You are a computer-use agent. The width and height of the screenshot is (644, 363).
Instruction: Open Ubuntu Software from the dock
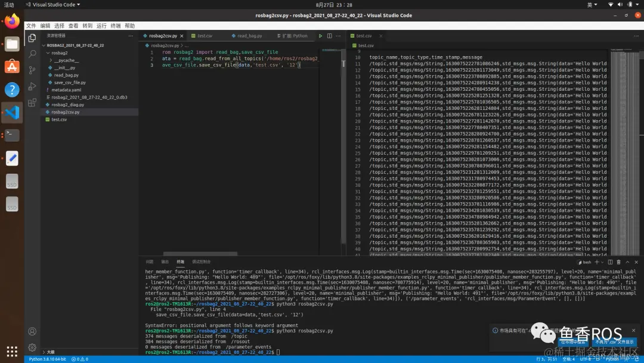tap(12, 67)
